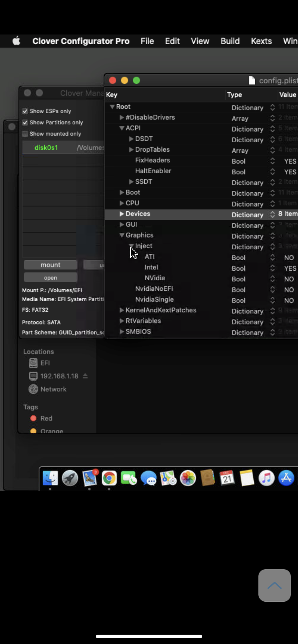Open the App Store from the Dock
This screenshot has width=298, height=644.
[286, 478]
